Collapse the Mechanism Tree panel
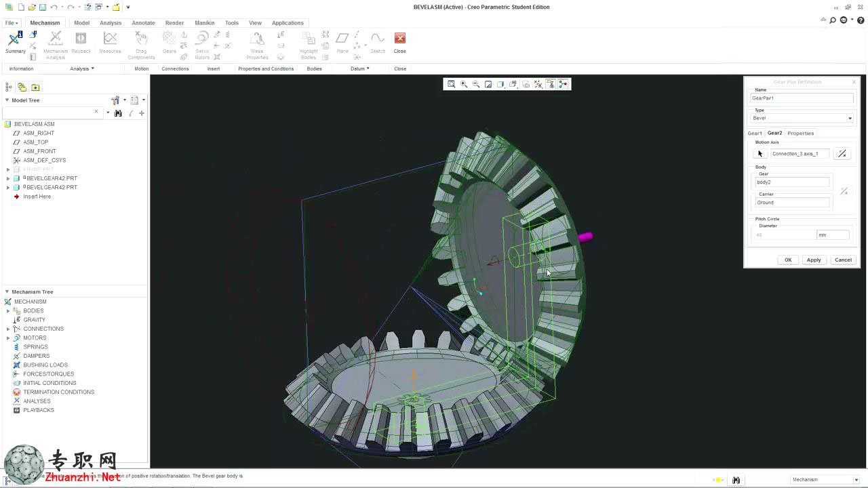This screenshot has width=868, height=488. [7, 292]
